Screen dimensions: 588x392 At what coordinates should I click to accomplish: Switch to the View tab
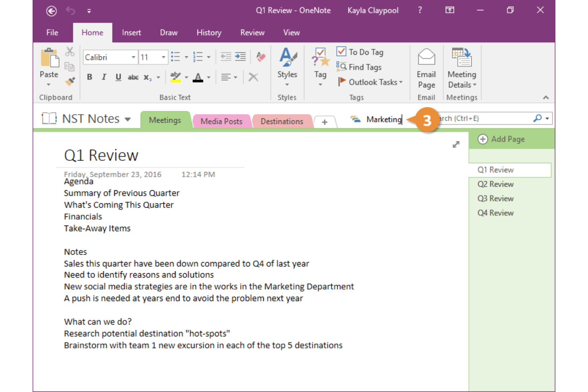(x=292, y=33)
